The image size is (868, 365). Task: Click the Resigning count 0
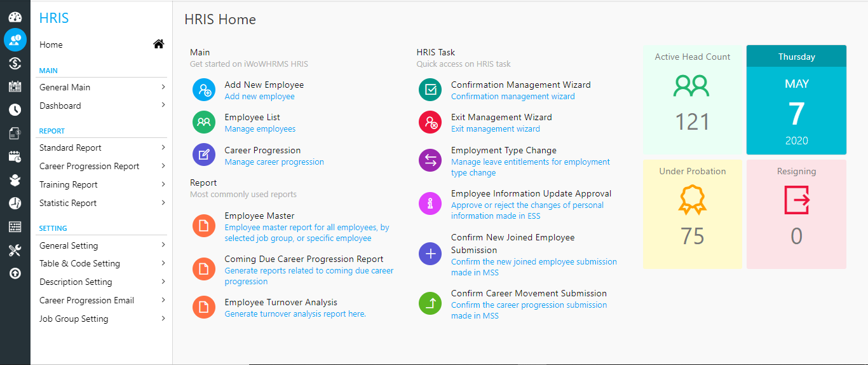pyautogui.click(x=797, y=236)
